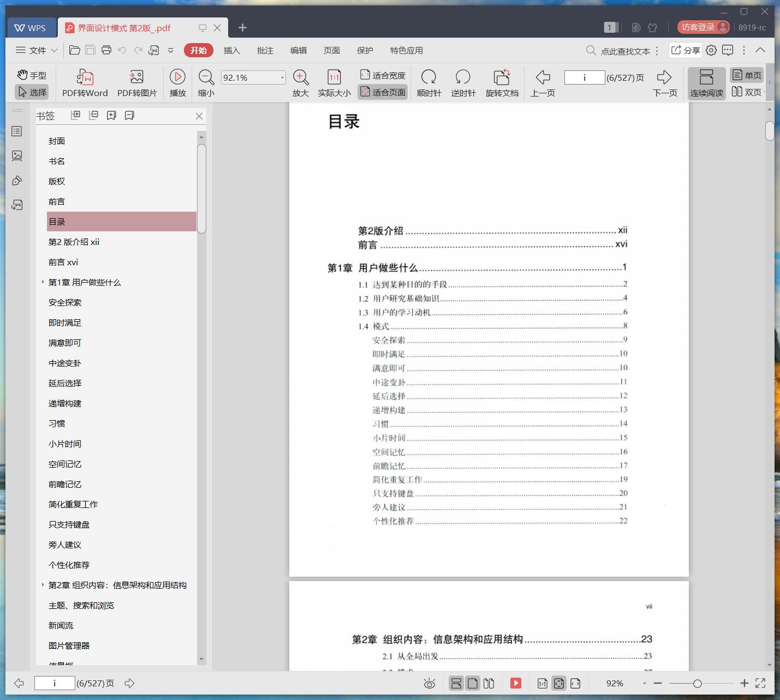Switch to 编辑 tab
The height and width of the screenshot is (700, 780).
point(298,50)
